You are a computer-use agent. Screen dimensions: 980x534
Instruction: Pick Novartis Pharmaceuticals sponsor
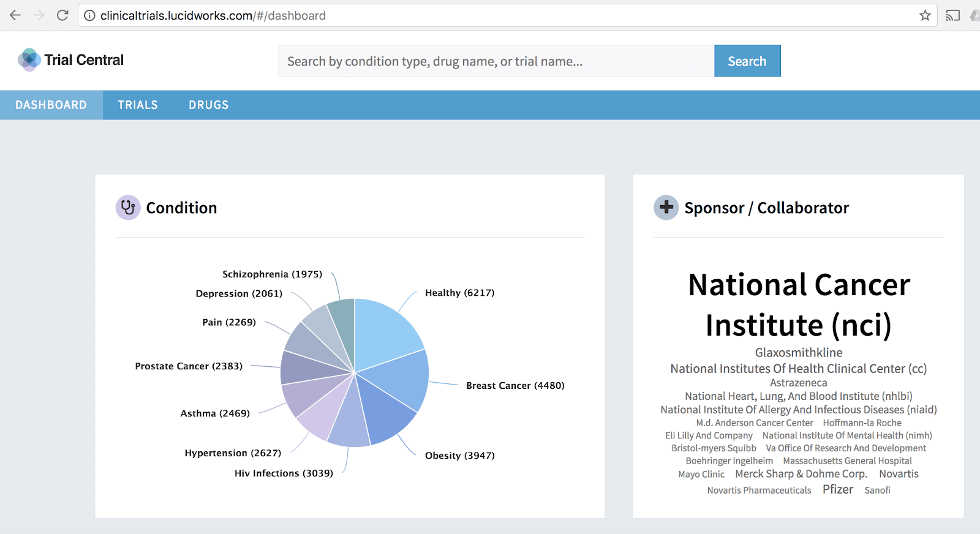coord(759,490)
